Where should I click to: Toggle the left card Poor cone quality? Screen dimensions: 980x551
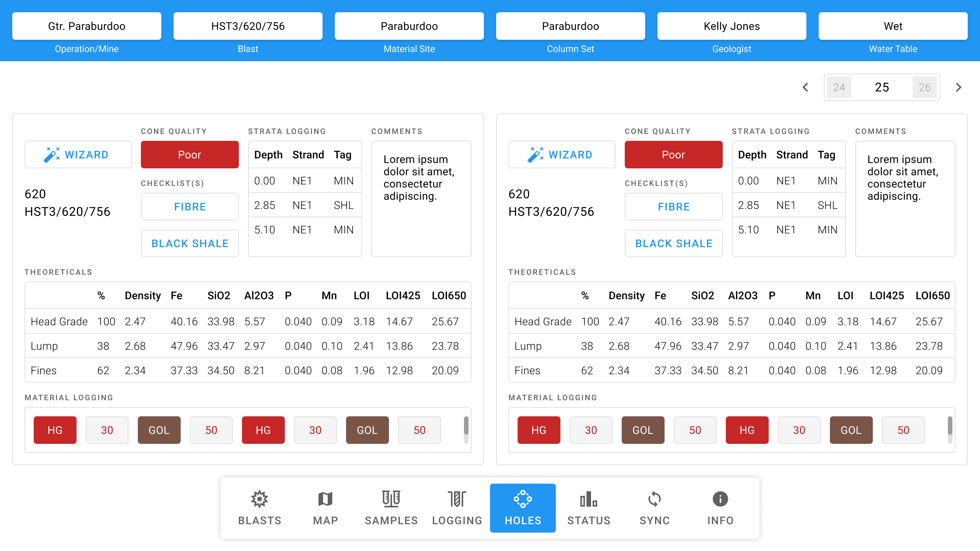(189, 155)
